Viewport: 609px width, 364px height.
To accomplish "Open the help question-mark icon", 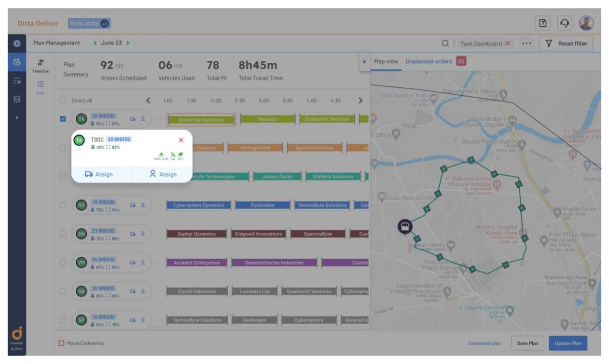I will 543,23.
